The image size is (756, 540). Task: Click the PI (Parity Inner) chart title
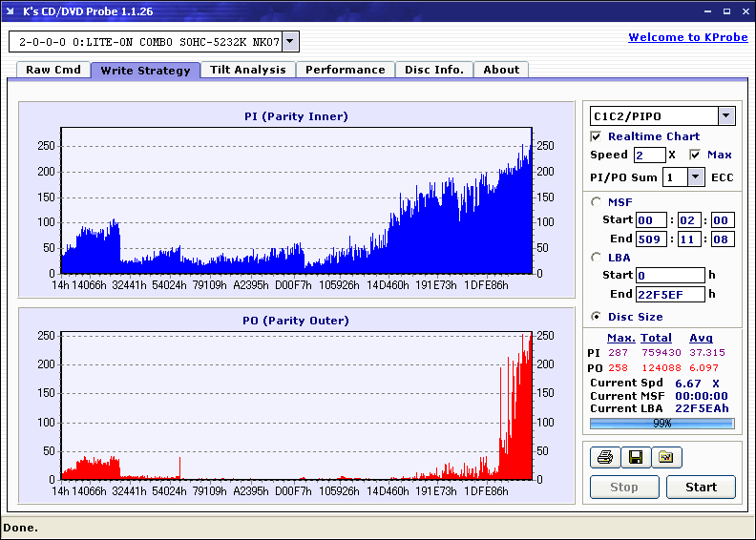coord(296,116)
